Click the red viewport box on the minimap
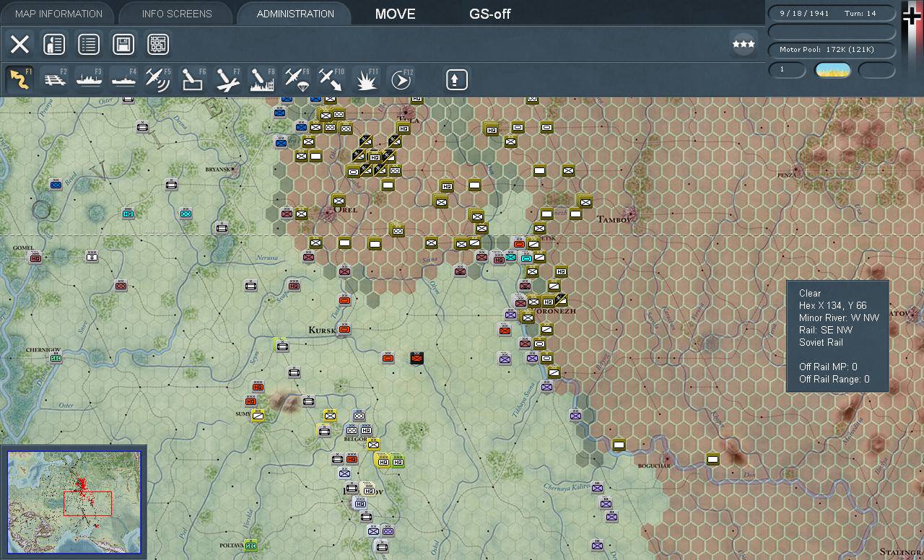The height and width of the screenshot is (560, 924). (x=87, y=503)
